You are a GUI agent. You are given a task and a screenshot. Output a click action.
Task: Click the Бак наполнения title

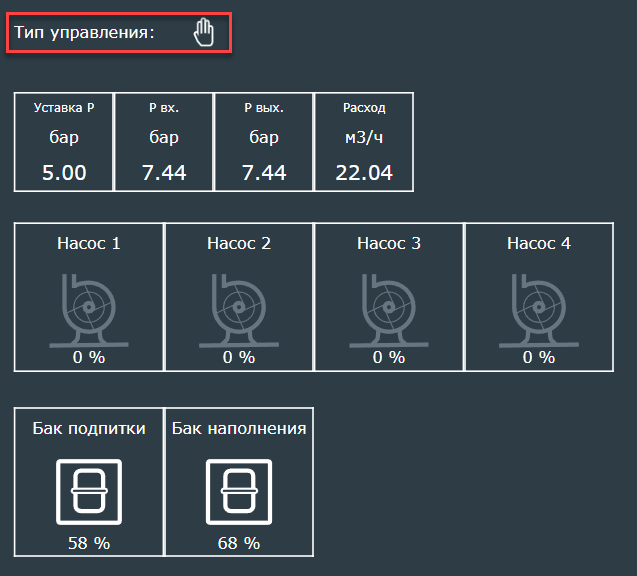[239, 428]
